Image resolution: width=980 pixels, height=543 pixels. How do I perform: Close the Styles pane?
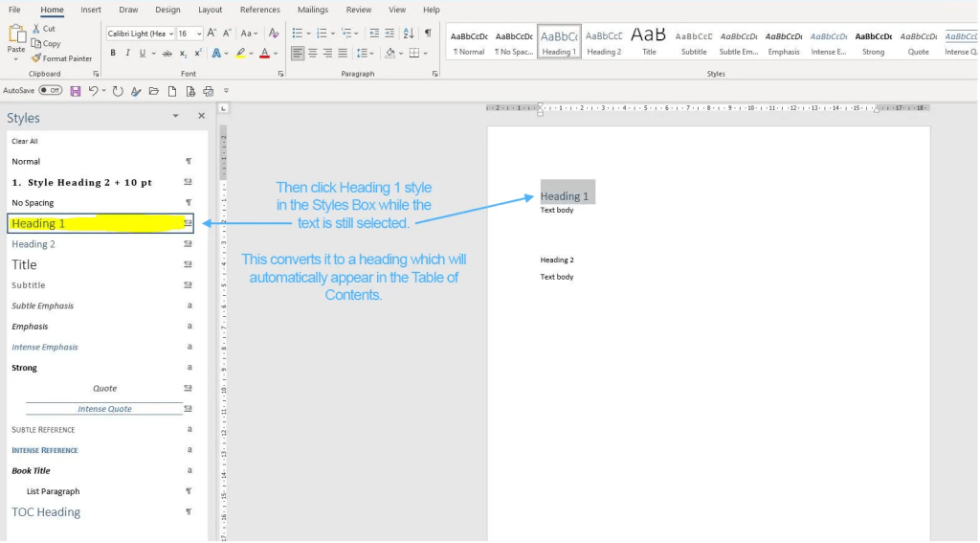201,116
